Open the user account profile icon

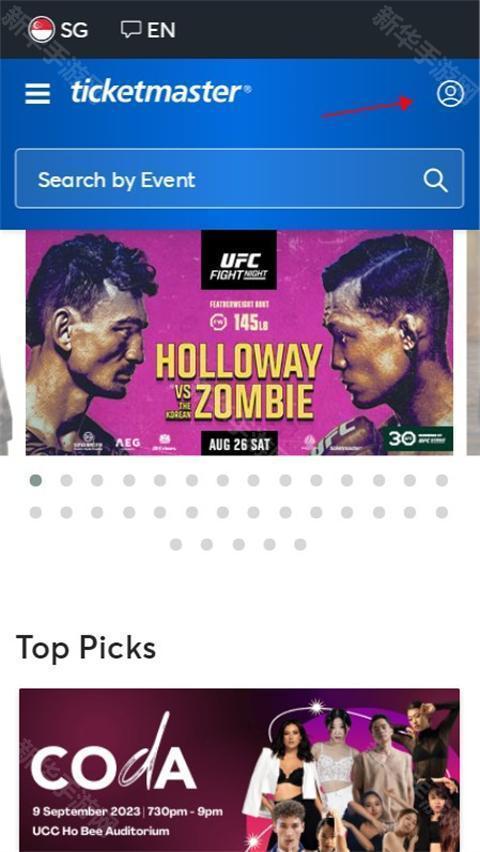coord(450,93)
